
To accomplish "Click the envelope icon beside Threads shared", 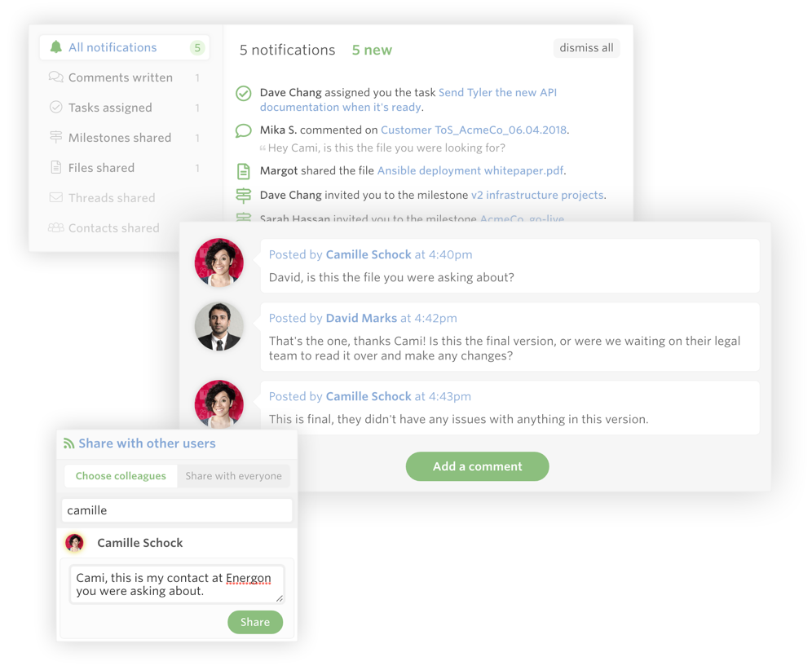I will (x=56, y=197).
